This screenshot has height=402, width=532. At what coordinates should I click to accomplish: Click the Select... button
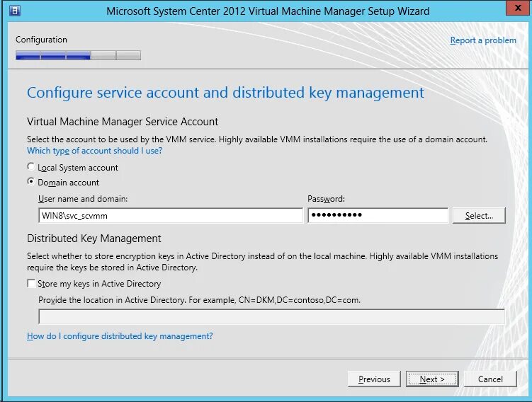(479, 216)
